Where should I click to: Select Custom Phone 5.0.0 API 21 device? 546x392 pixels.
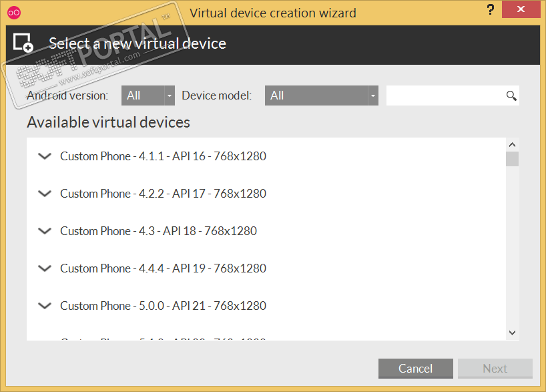(163, 306)
